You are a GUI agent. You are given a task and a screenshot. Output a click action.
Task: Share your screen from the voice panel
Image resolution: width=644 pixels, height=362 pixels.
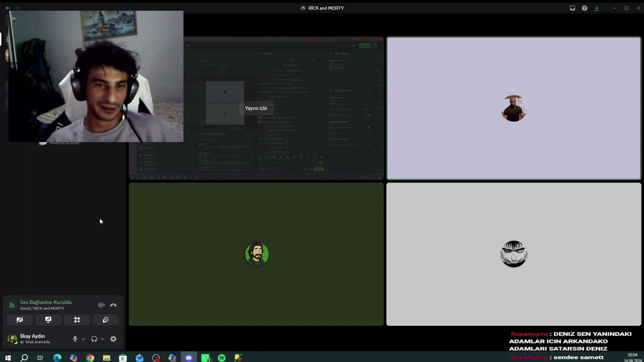coord(48,320)
